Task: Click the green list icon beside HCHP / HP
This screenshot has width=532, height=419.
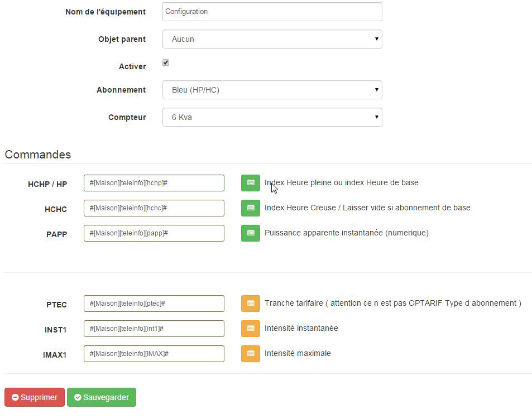Action: pyautogui.click(x=250, y=183)
